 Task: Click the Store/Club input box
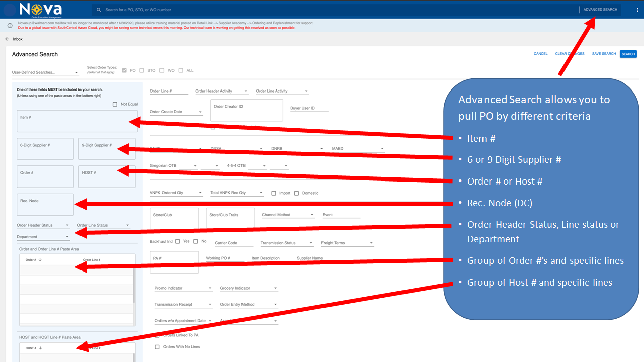(174, 219)
